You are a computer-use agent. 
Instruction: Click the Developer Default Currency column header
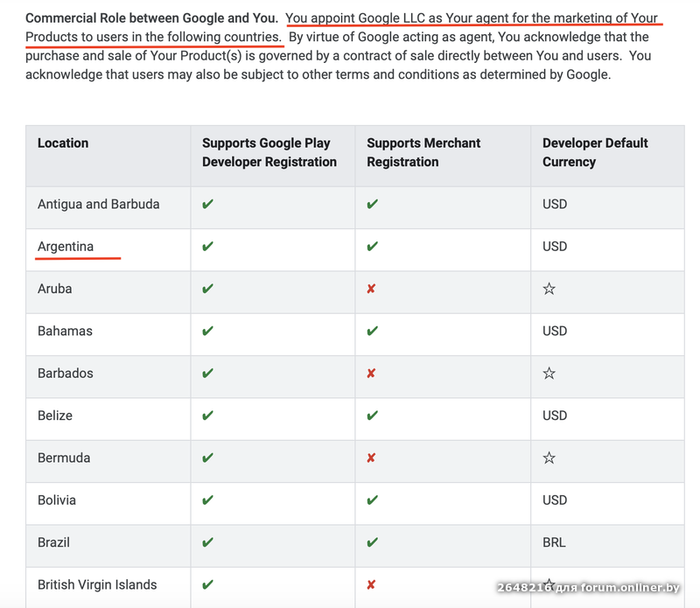pos(595,152)
